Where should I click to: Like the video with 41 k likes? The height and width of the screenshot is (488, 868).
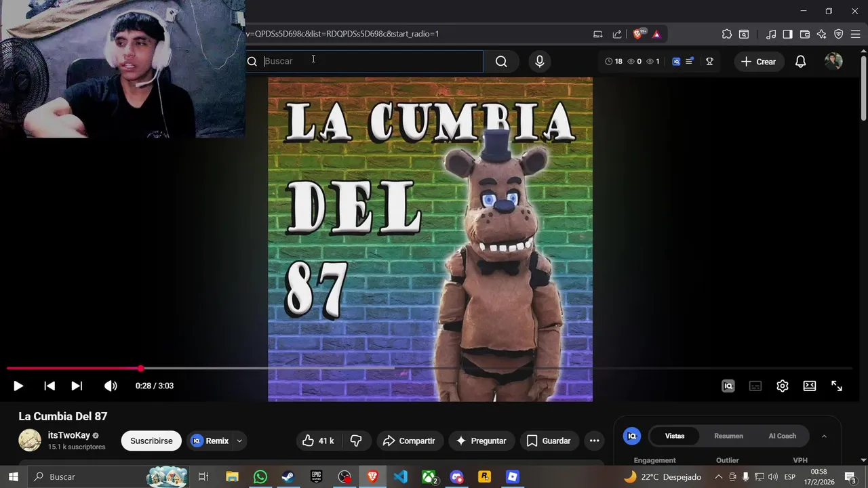(319, 441)
